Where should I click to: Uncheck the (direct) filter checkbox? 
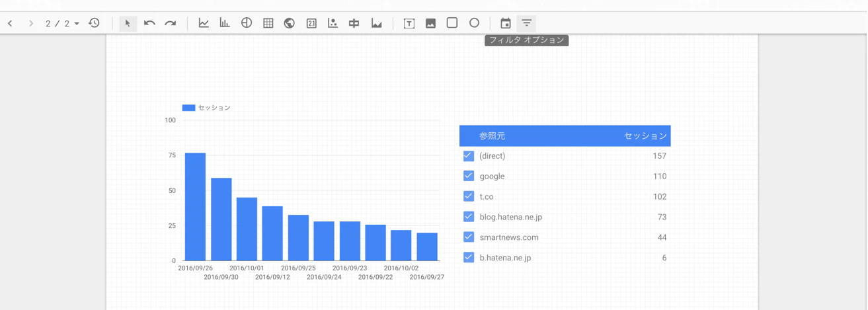pos(469,156)
